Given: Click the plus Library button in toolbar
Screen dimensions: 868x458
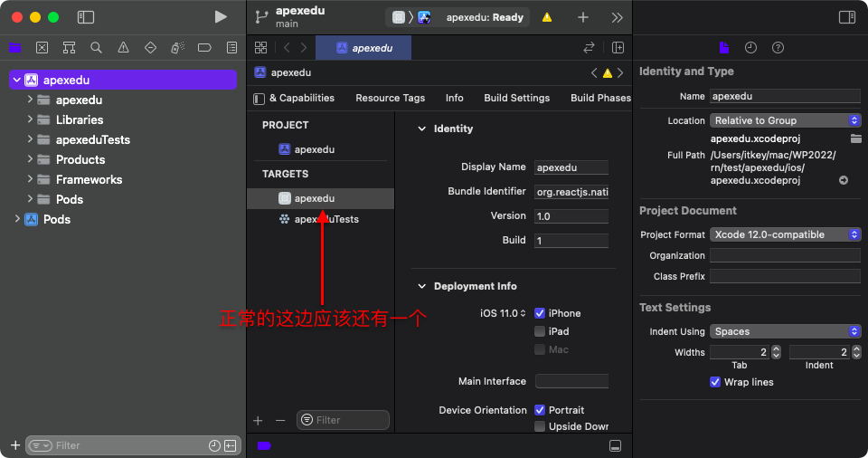Looking at the screenshot, I should [583, 17].
